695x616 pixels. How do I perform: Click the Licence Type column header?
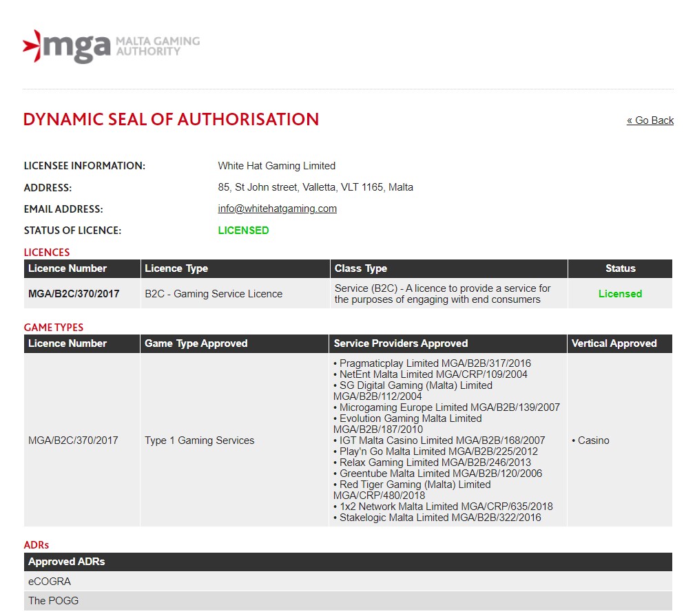click(x=235, y=268)
